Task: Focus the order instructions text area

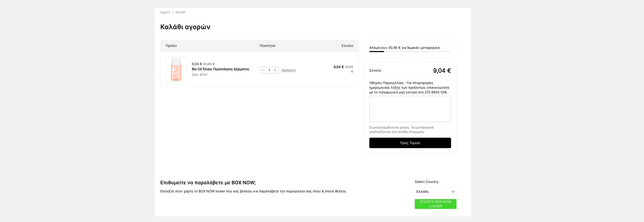Action: 410,109
